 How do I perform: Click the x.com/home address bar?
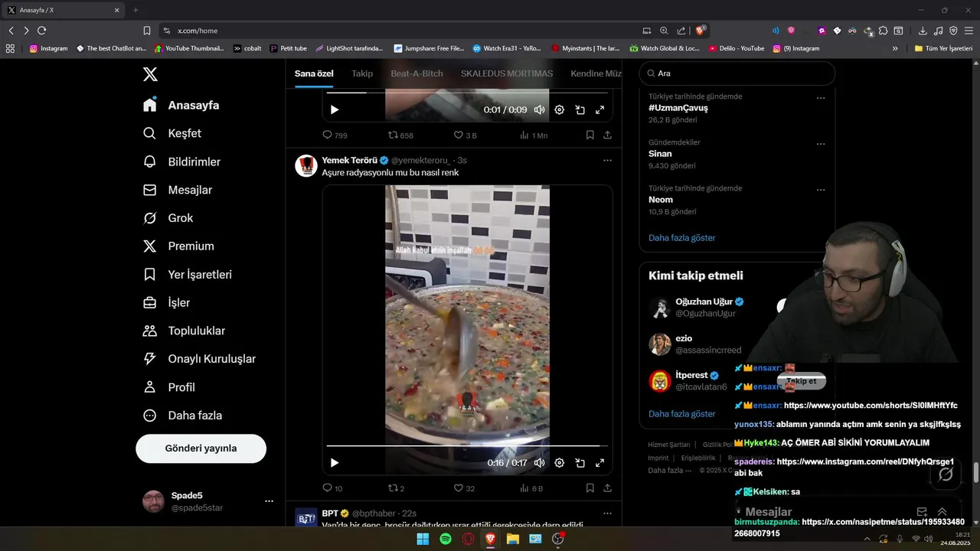coord(398,31)
